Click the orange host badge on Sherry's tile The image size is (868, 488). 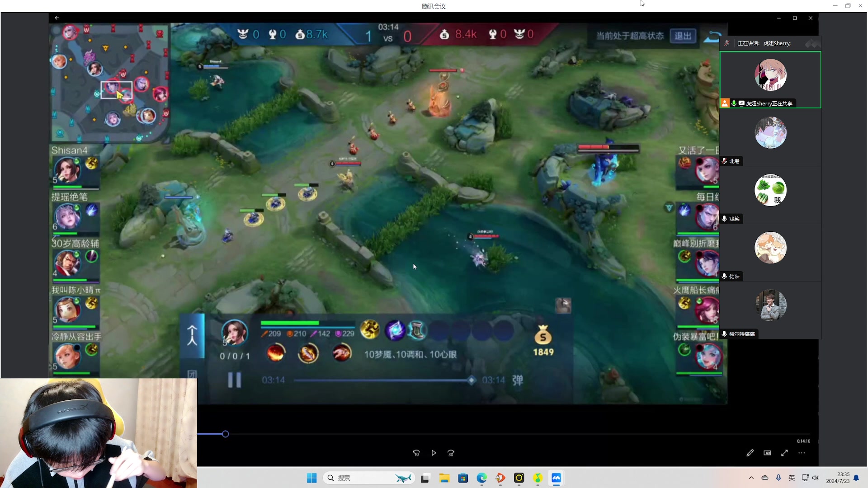[x=725, y=103]
